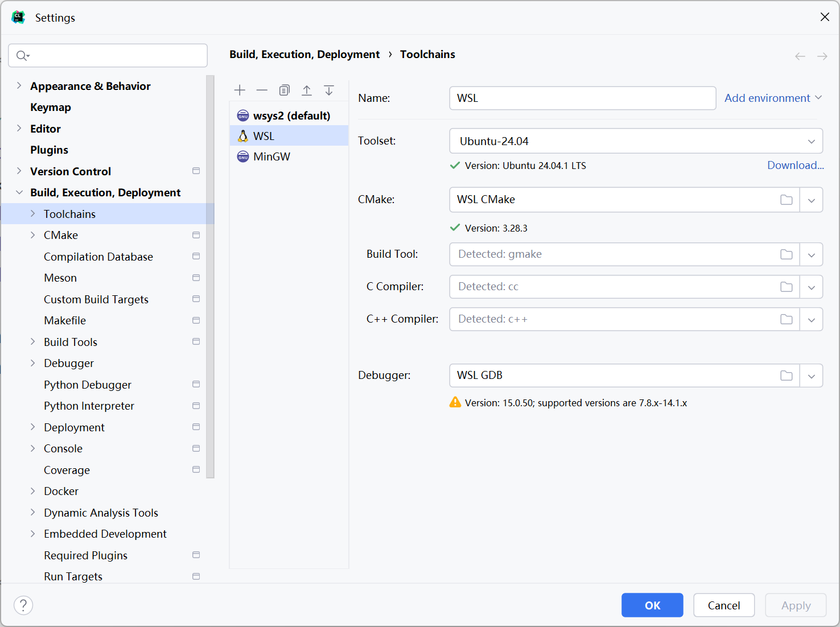Click project-level icon next to Version Control
This screenshot has width=840, height=627.
pyautogui.click(x=196, y=171)
